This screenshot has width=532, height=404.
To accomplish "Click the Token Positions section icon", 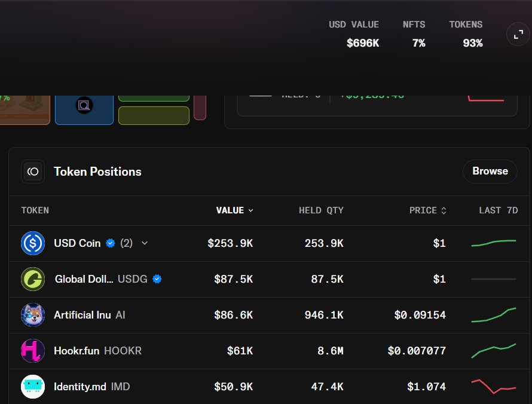I will (33, 172).
